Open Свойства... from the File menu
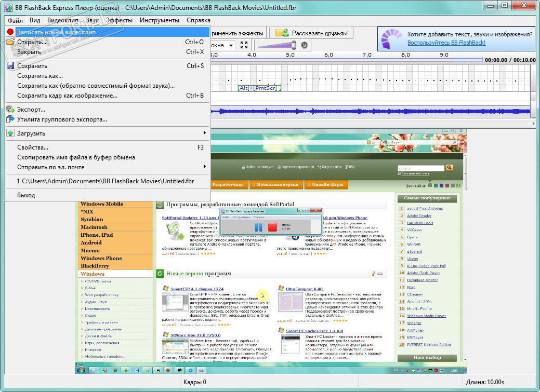Viewport: 540px width, 392px height. point(108,147)
